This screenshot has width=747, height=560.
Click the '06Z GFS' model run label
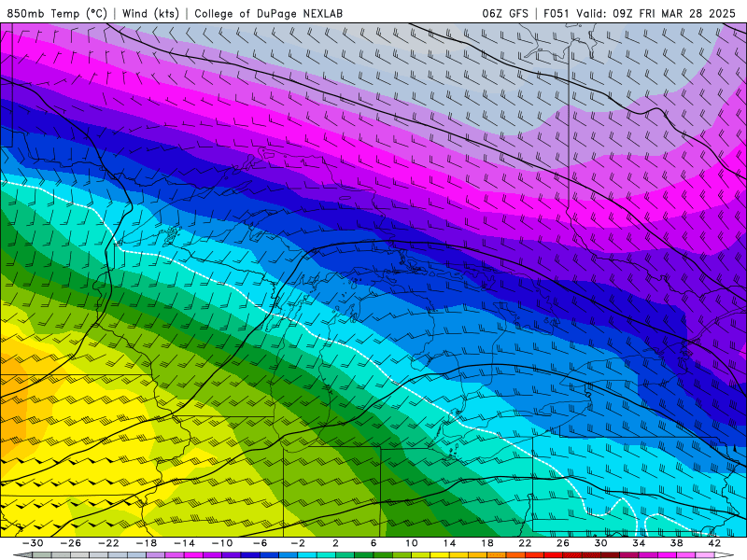505,13
